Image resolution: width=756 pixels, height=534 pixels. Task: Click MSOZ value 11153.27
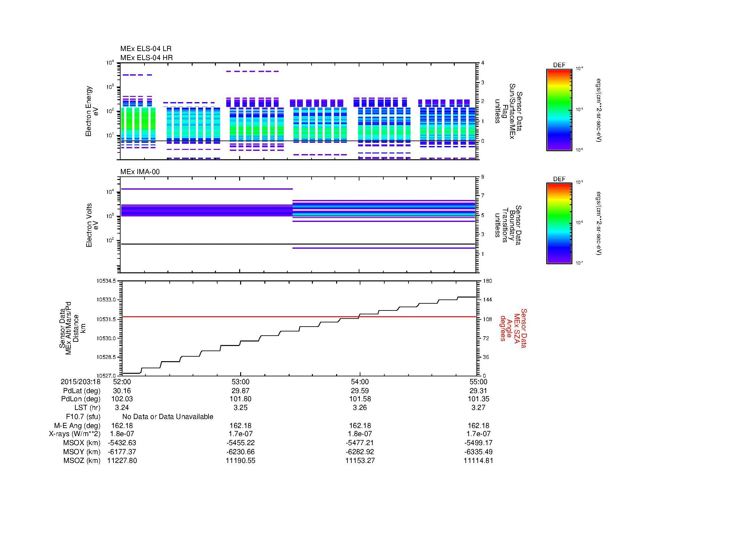360,461
